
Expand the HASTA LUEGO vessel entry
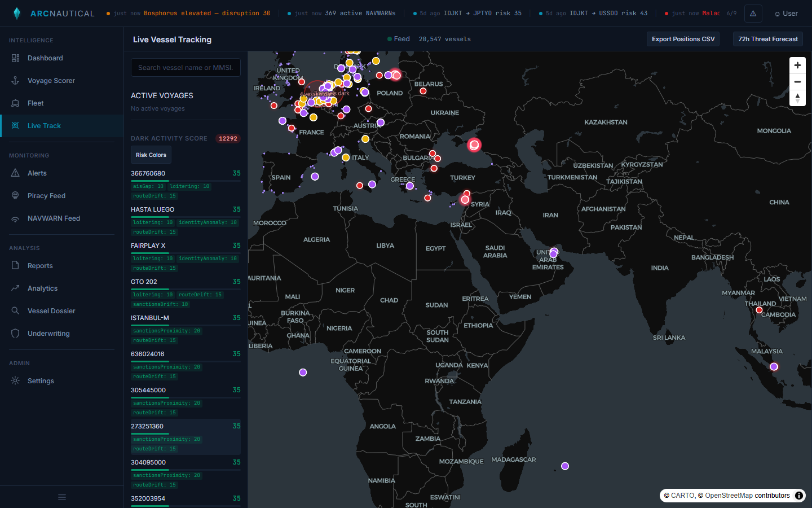click(152, 209)
